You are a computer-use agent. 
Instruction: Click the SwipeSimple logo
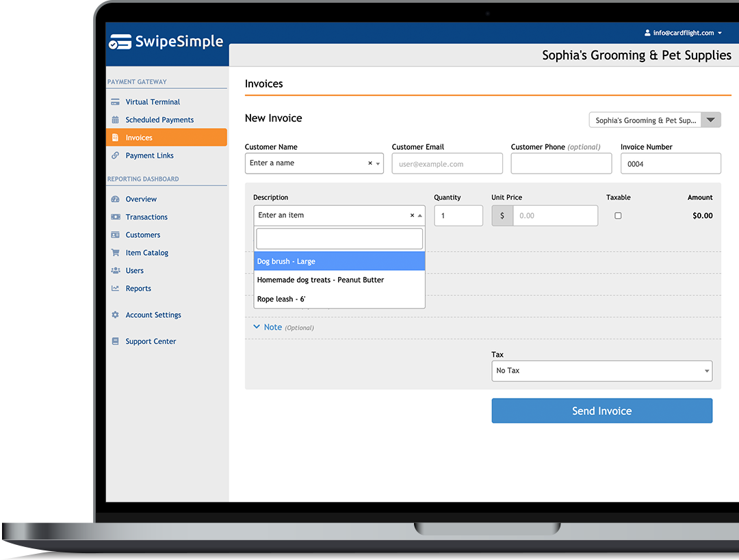coord(166,42)
